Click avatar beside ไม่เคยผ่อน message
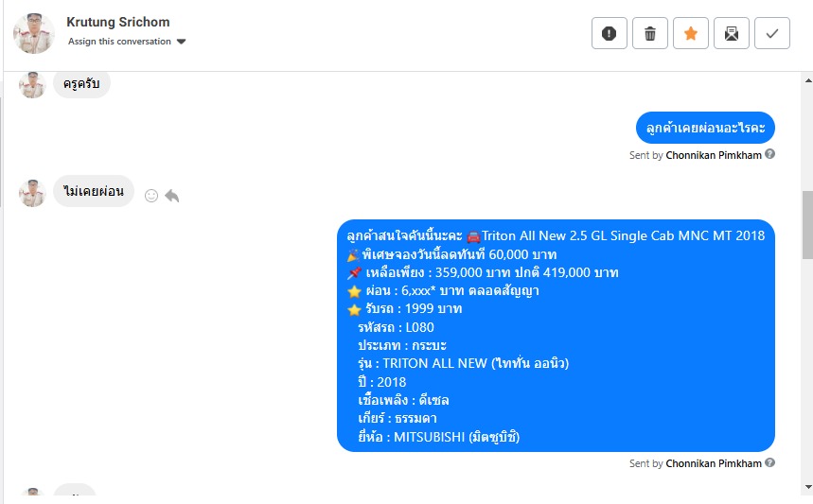Screen dimensions: 813x504 (32, 193)
